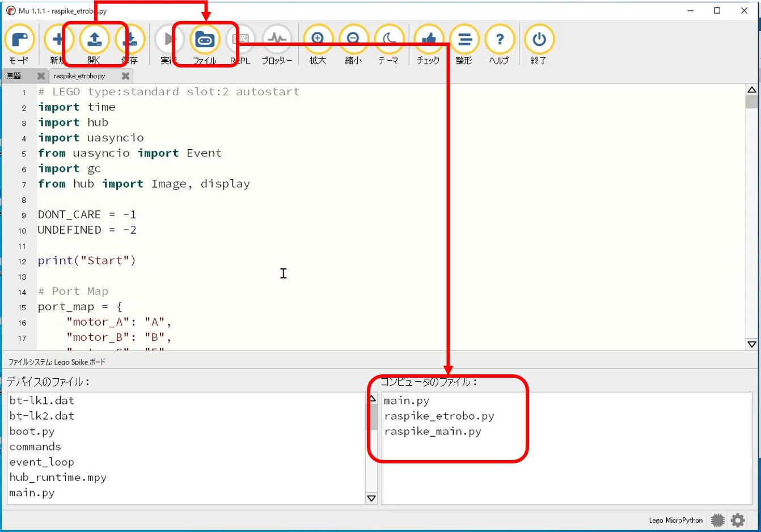
Task: Quit Mu via the 終了 icon
Action: (538, 40)
